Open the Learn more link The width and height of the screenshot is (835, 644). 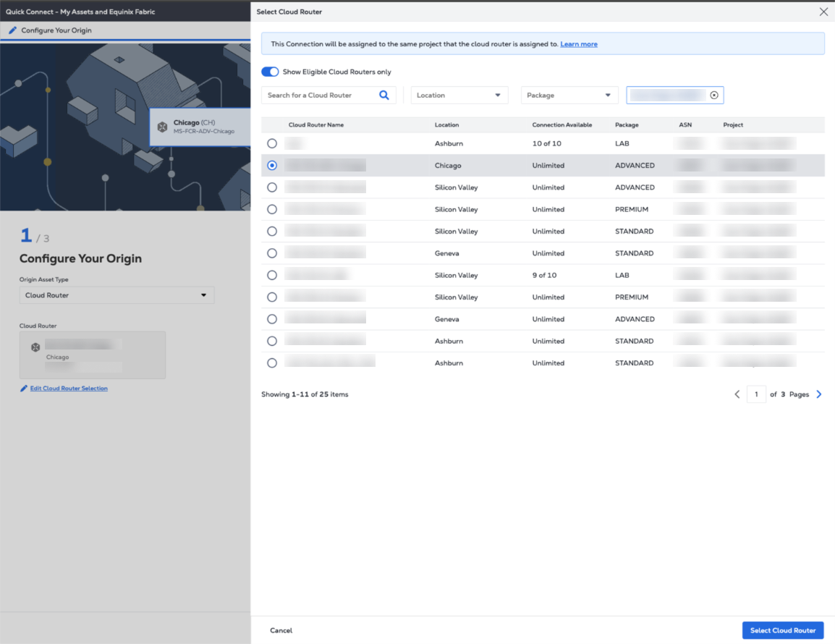(x=578, y=44)
